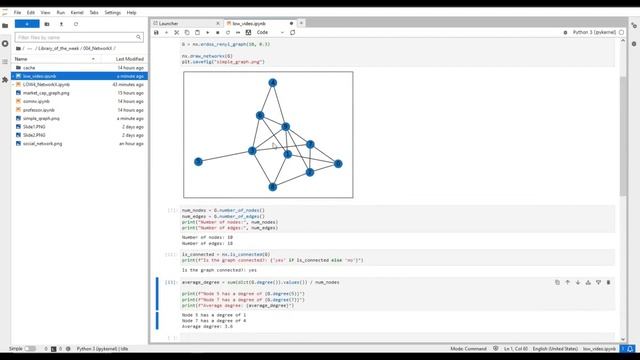Open the Running Terminals and Kernels sidebar
Screen dimensions: 640x360
[x=5, y=43]
